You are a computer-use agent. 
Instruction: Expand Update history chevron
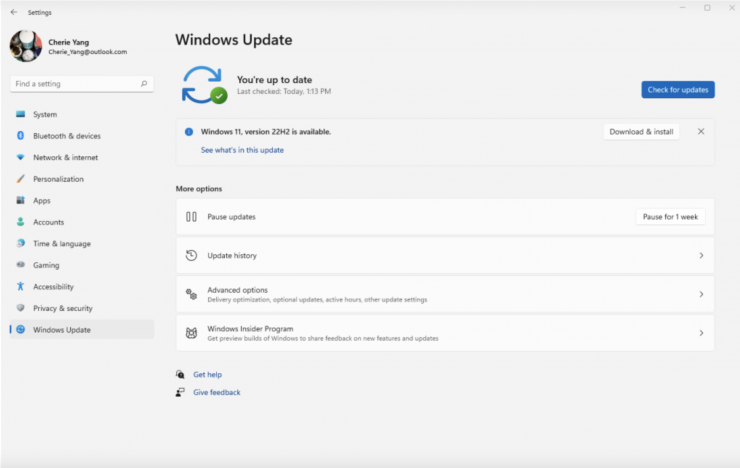click(x=701, y=256)
